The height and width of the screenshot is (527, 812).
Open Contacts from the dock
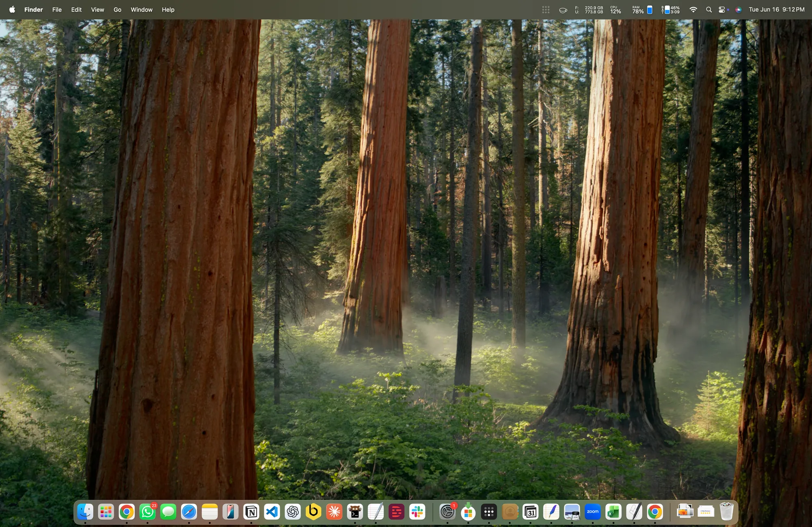coord(510,512)
